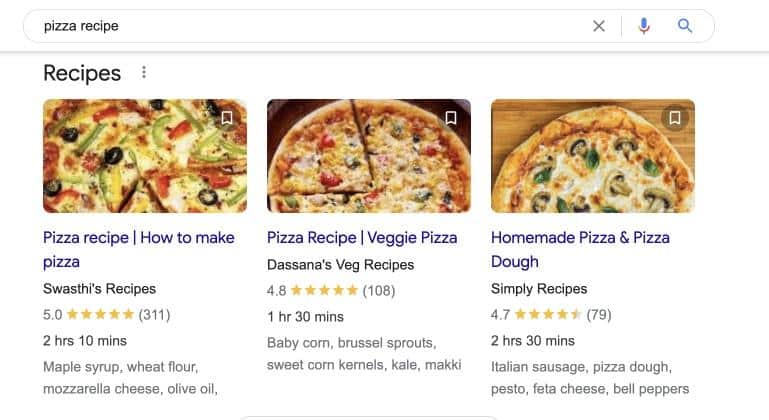Bookmark Swasthi's pizza recipe
The width and height of the screenshot is (769, 420).
pos(227,118)
